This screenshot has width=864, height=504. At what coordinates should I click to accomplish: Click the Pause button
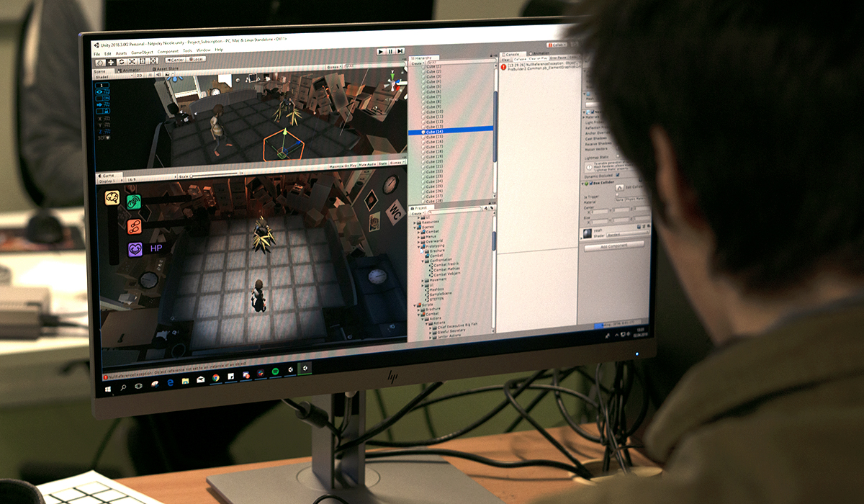390,52
